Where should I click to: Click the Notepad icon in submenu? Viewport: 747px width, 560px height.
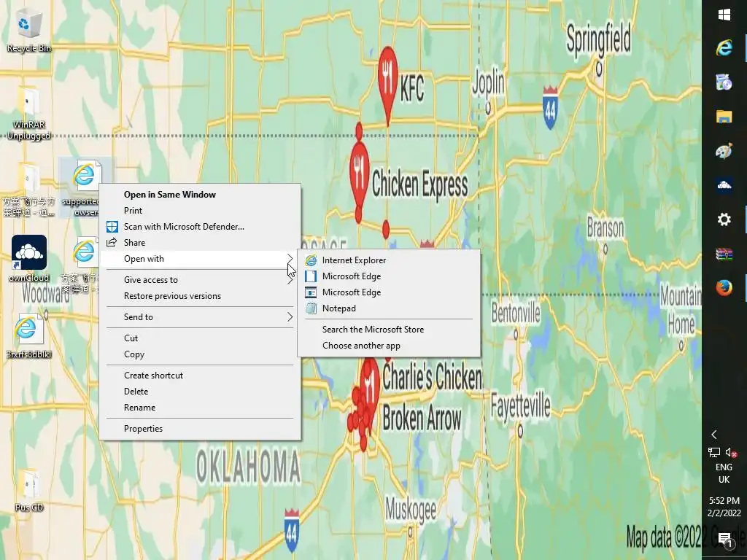[311, 308]
